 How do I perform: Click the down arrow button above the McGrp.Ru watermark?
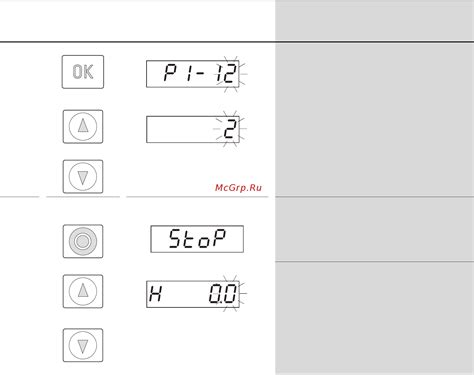83,176
